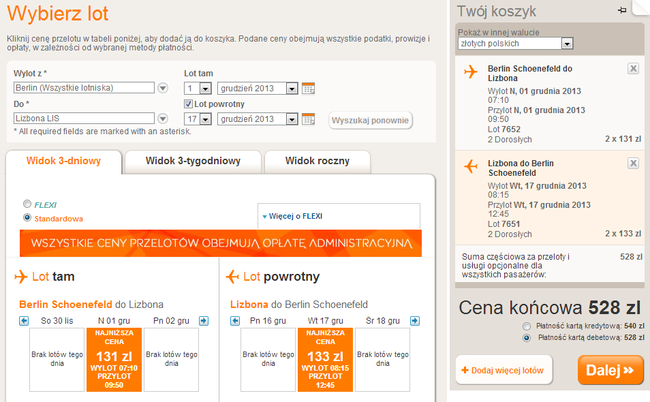This screenshot has width=650, height=402.
Task: Click the return plane icon in basket
Action: 471,166
